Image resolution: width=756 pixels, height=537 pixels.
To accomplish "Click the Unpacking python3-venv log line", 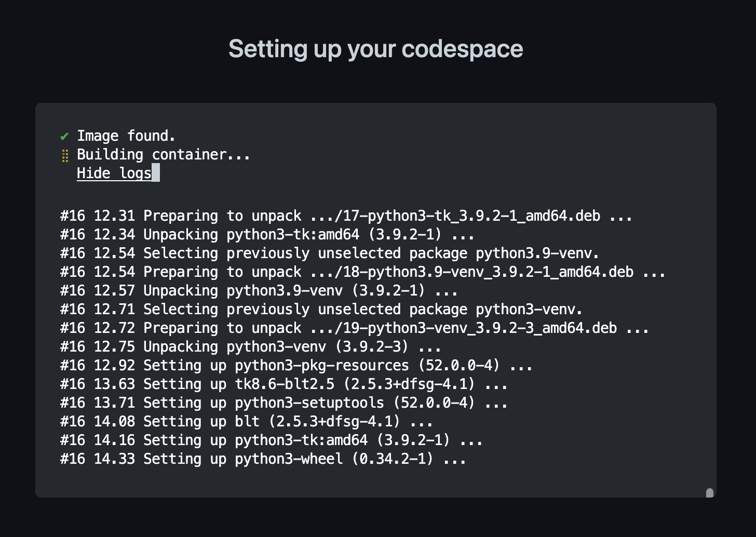I will point(250,346).
